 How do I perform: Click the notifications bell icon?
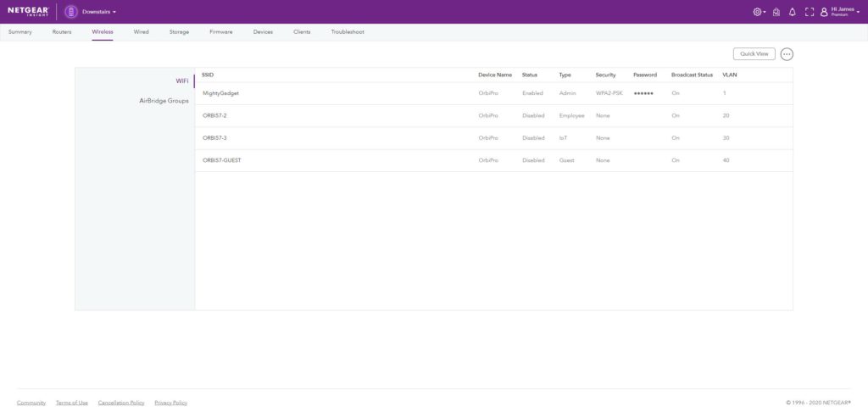click(793, 12)
